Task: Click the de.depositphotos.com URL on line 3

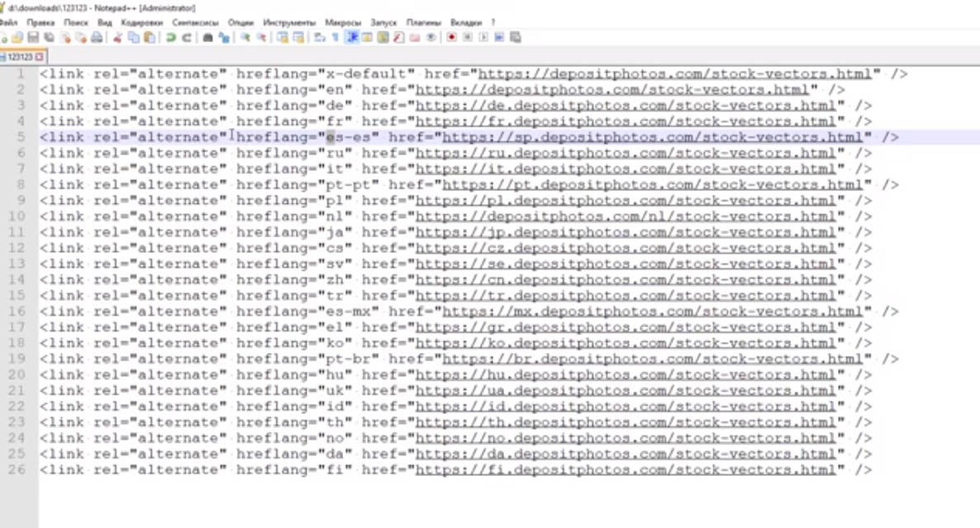Action: click(x=626, y=106)
